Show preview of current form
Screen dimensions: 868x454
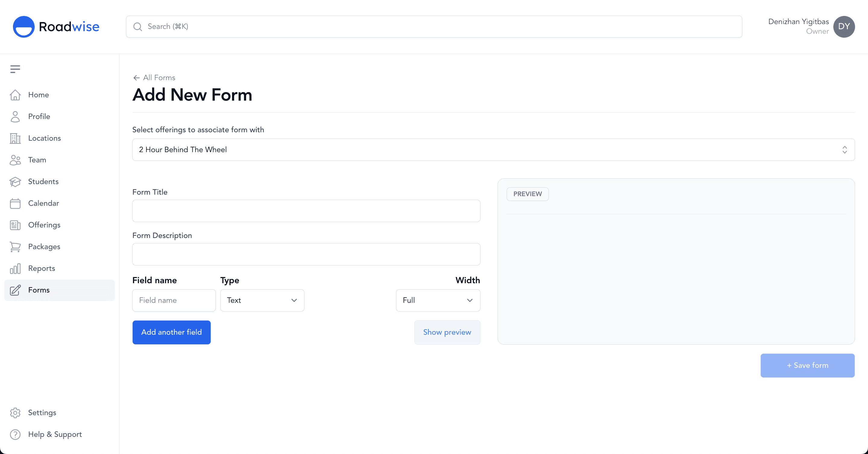click(x=447, y=332)
